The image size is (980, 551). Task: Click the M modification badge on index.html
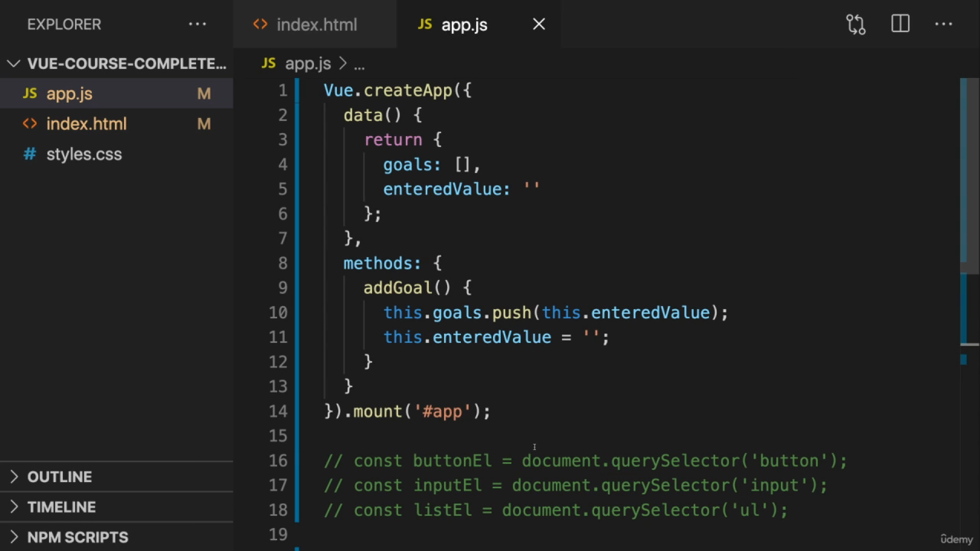204,123
